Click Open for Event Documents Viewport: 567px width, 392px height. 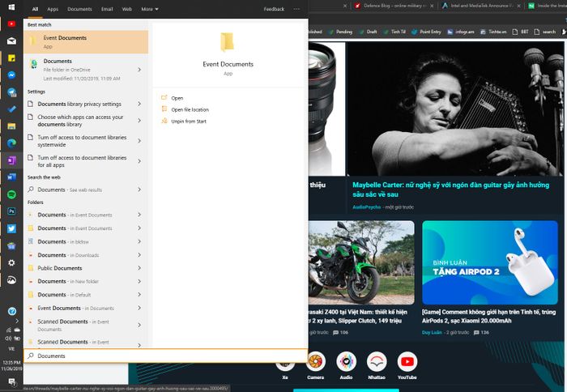pos(177,98)
